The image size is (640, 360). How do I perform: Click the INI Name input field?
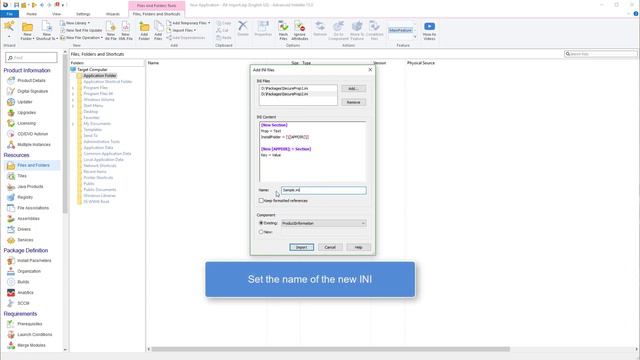click(324, 190)
